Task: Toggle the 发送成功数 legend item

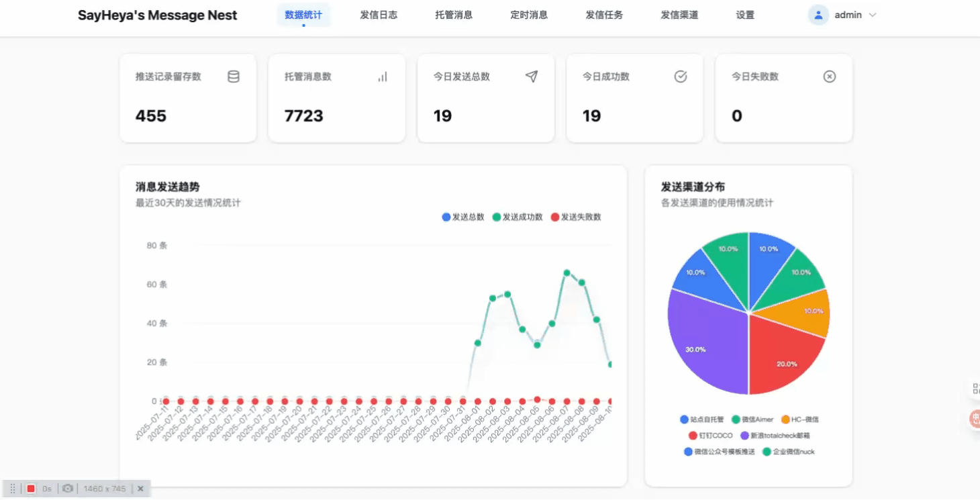Action: coord(517,217)
